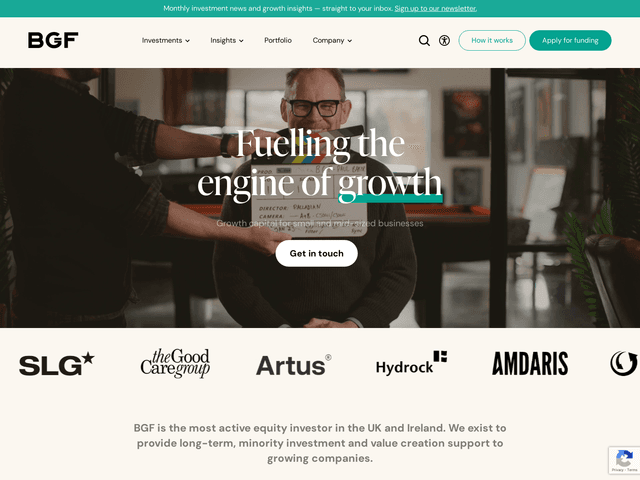Select the Hydrock logo
Image resolution: width=640 pixels, height=480 pixels.
tap(411, 363)
